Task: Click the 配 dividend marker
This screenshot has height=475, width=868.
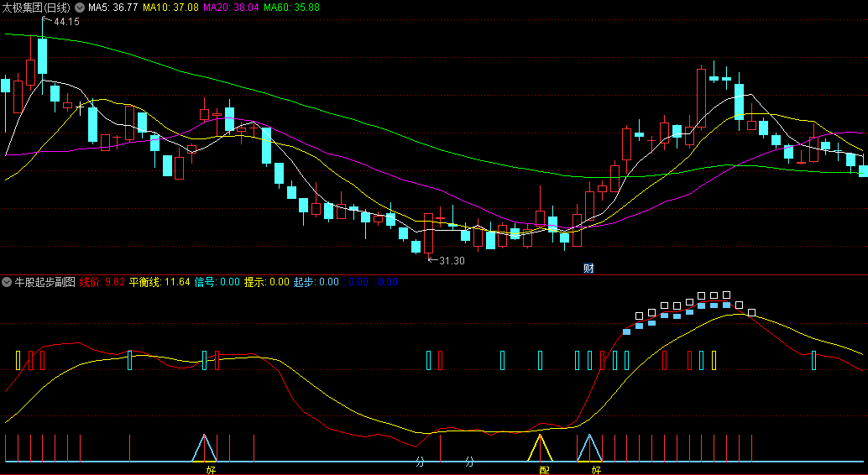Action: pyautogui.click(x=545, y=470)
